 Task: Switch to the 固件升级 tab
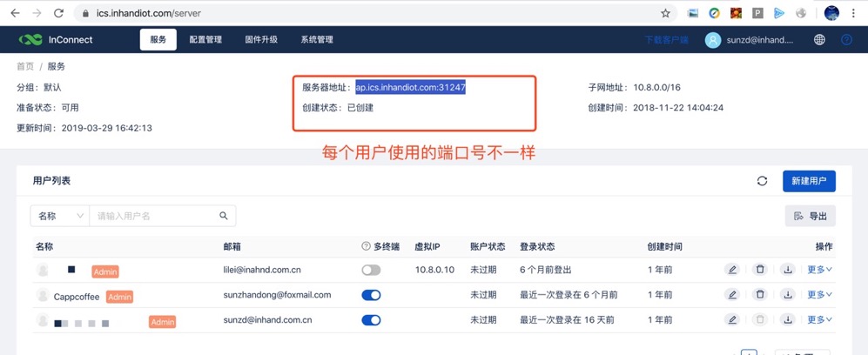coord(261,40)
